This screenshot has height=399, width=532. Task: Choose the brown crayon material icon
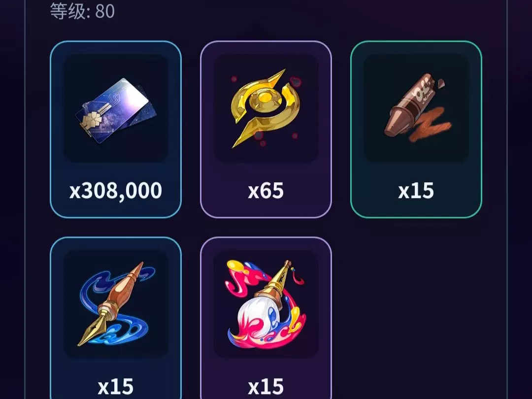418,107
